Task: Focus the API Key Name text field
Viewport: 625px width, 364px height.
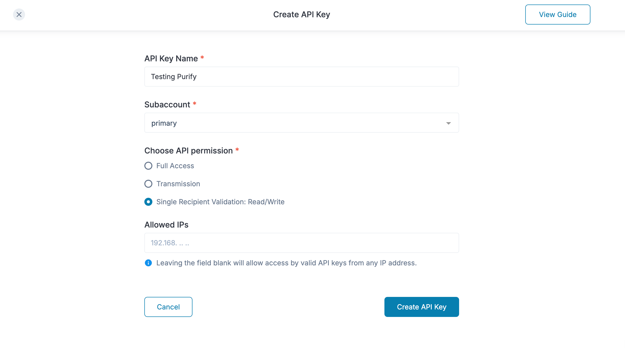Action: [301, 77]
